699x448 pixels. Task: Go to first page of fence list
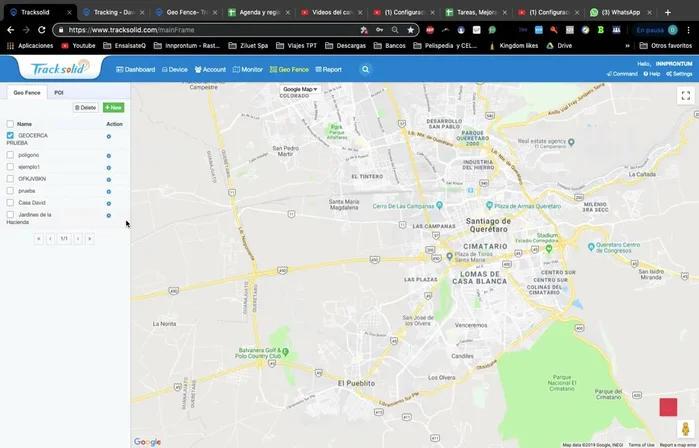click(x=39, y=239)
